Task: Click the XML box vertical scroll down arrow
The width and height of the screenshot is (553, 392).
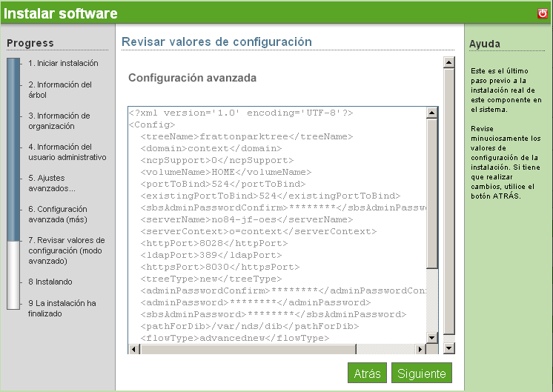Action: 432,338
